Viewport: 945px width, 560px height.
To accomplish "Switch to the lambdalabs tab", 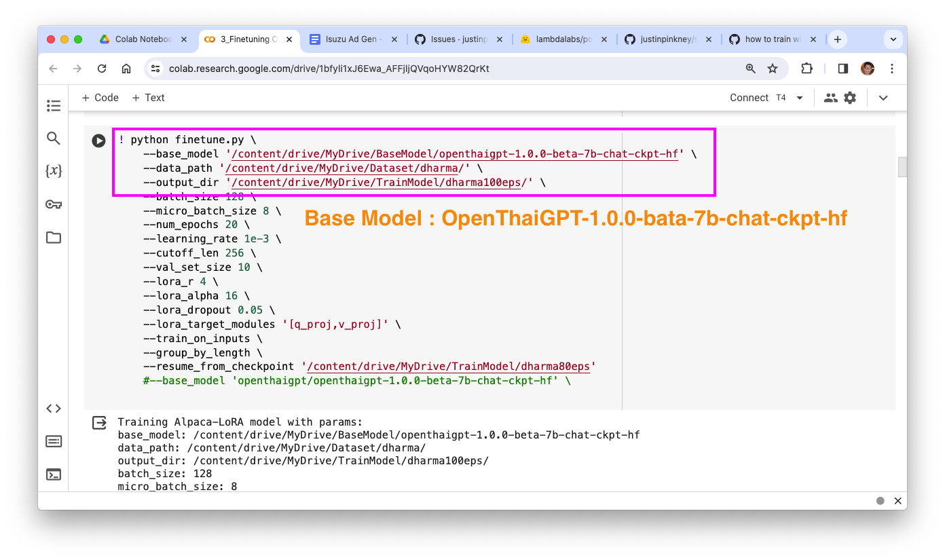I will pyautogui.click(x=563, y=39).
